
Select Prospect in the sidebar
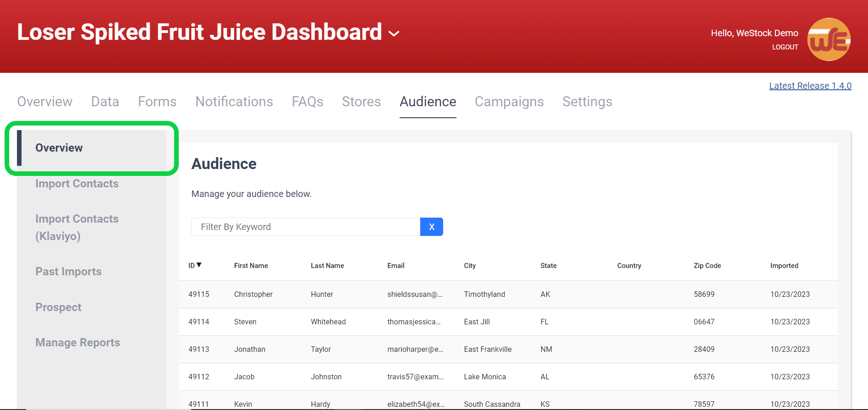(58, 307)
